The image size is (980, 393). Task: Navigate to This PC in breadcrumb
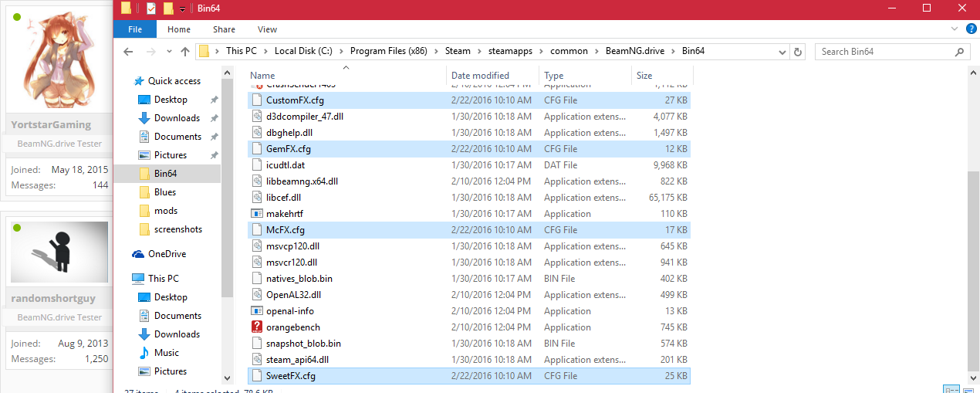pos(241,51)
